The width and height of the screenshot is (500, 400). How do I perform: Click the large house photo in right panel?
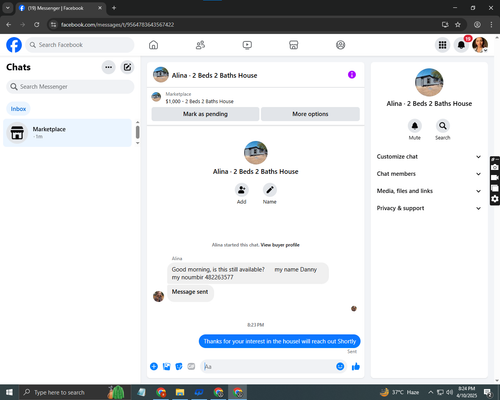coord(429,83)
